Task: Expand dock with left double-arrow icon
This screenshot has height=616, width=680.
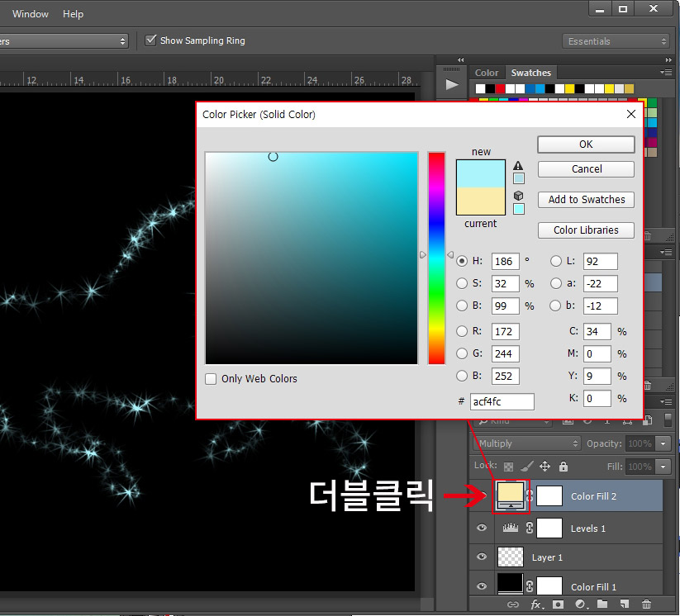Action: (x=460, y=59)
